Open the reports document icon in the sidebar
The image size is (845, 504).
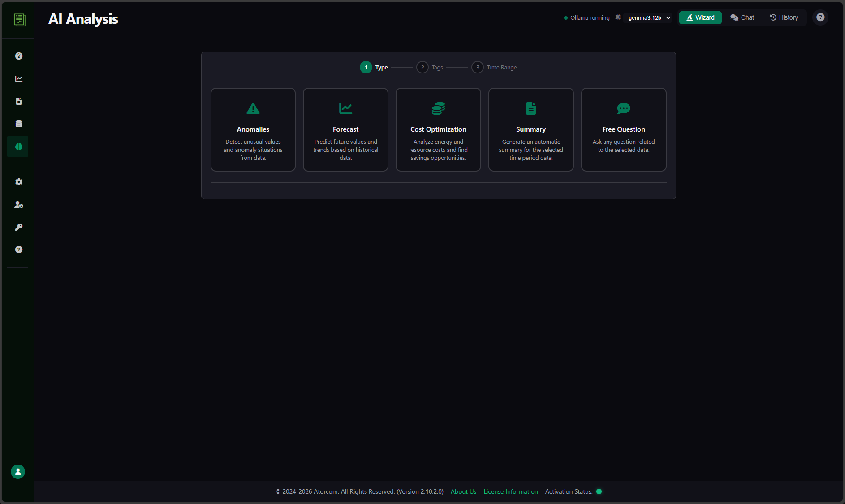(18, 101)
